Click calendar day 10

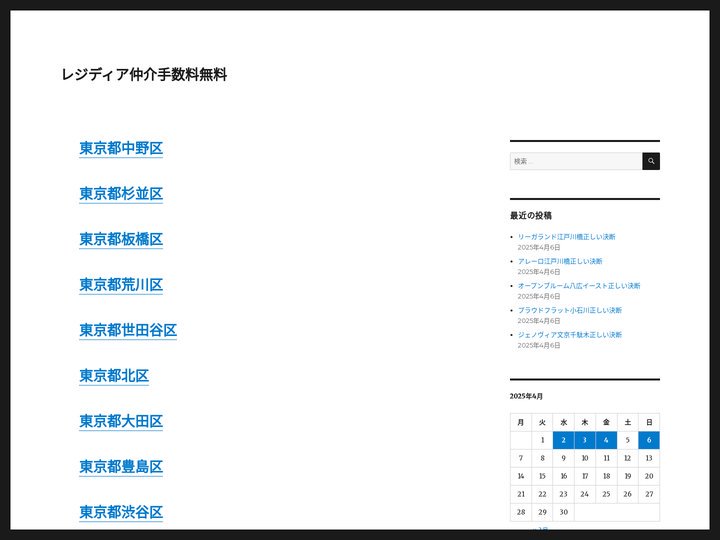click(585, 458)
